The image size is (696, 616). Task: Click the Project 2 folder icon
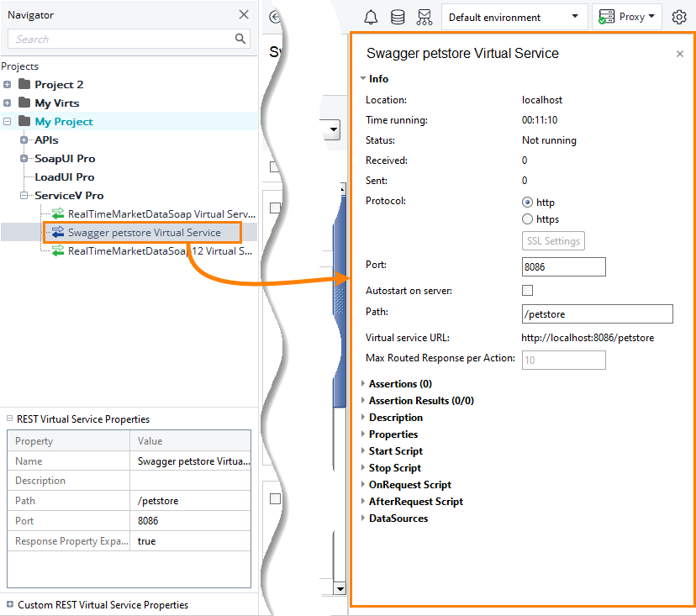coord(24,84)
